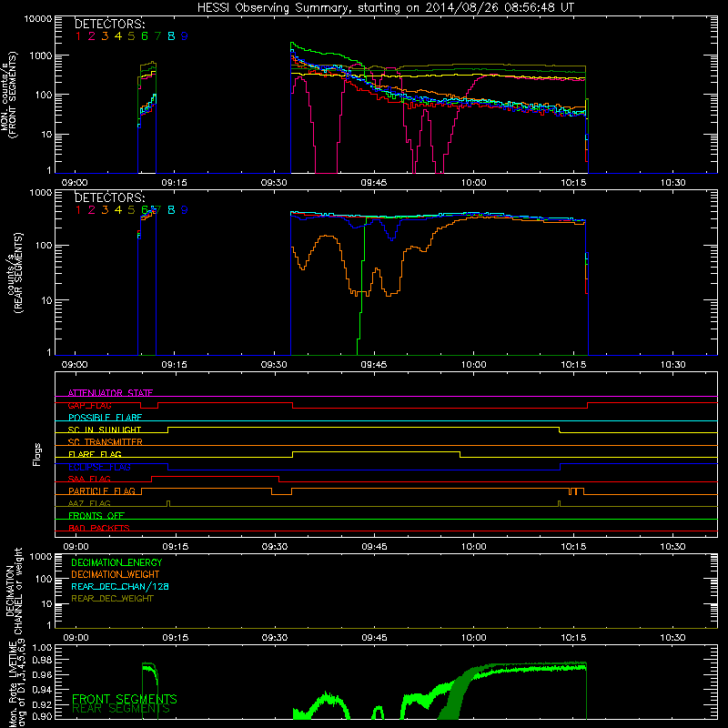Viewport: 728px width, 728px height.
Task: Select detector 1 in rear segments legend
Action: click(x=78, y=210)
